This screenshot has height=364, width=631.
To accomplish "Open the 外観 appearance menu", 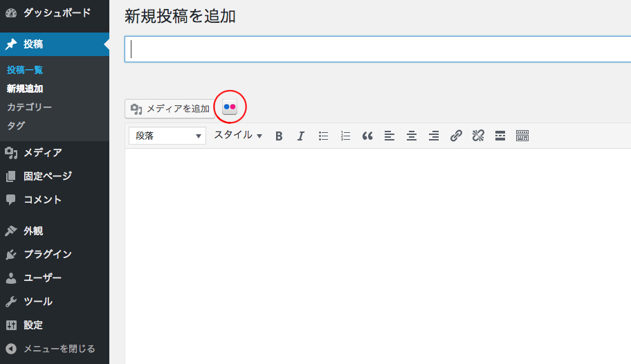I will click(x=55, y=230).
